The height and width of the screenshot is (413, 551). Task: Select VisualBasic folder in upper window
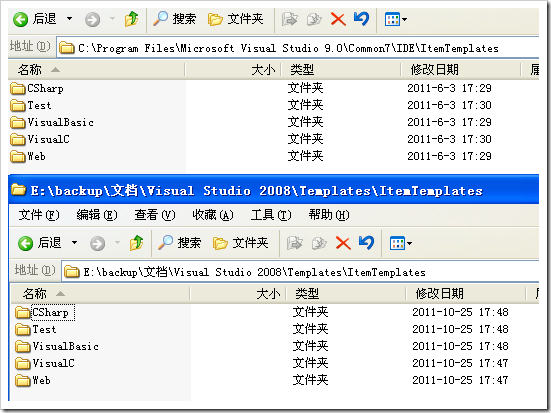(52, 122)
